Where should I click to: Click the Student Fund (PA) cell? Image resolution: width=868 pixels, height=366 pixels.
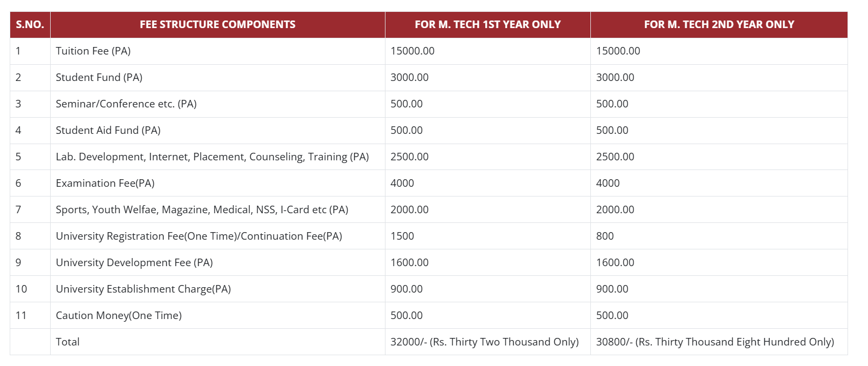pyautogui.click(x=99, y=77)
